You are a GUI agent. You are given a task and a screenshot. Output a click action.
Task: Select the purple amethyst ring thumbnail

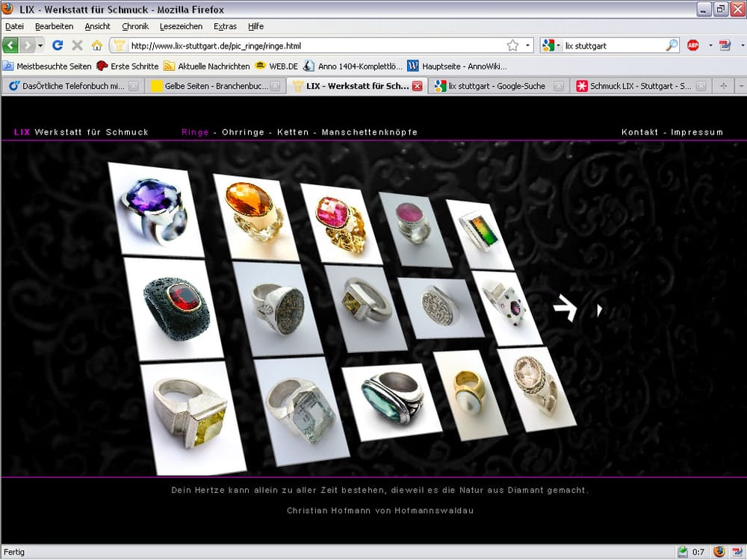coord(155,208)
